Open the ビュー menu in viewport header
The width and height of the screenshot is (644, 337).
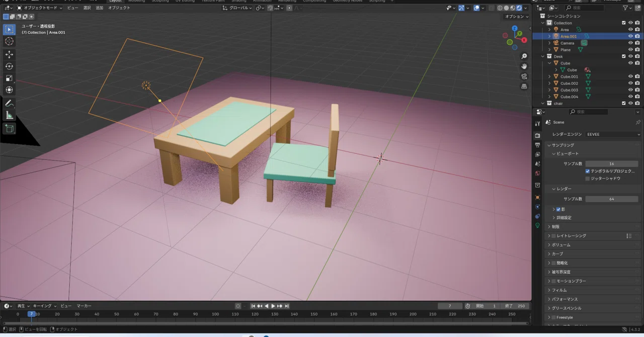click(x=72, y=8)
